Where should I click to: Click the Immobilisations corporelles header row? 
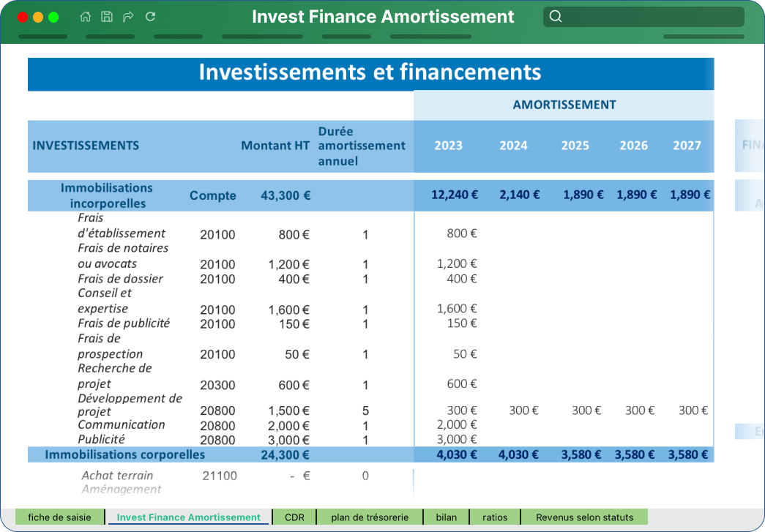[371, 454]
